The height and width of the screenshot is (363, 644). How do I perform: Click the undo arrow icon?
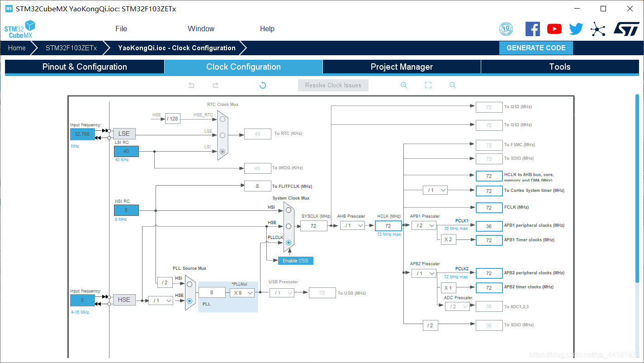(191, 85)
